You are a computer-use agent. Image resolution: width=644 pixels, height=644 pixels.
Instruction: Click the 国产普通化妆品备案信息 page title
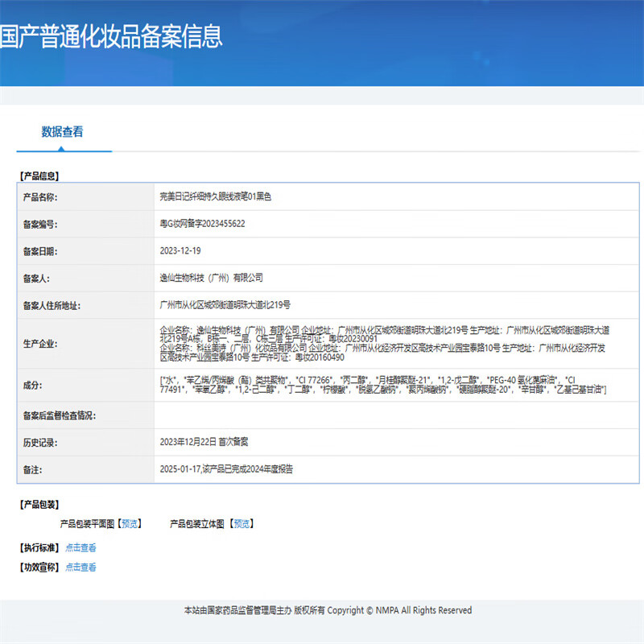pos(111,36)
